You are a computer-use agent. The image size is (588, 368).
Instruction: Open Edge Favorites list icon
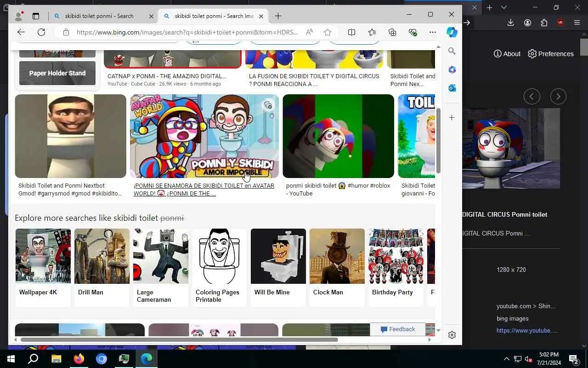pyautogui.click(x=372, y=32)
